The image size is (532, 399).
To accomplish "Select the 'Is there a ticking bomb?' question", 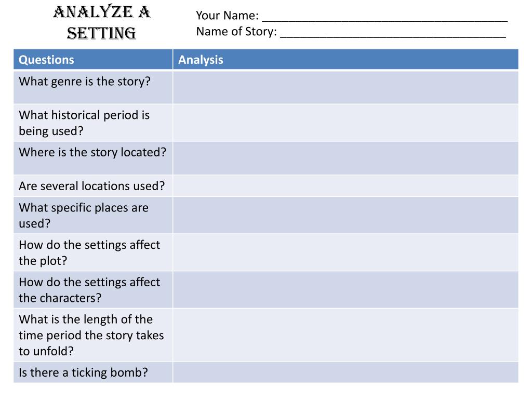I will coord(84,373).
